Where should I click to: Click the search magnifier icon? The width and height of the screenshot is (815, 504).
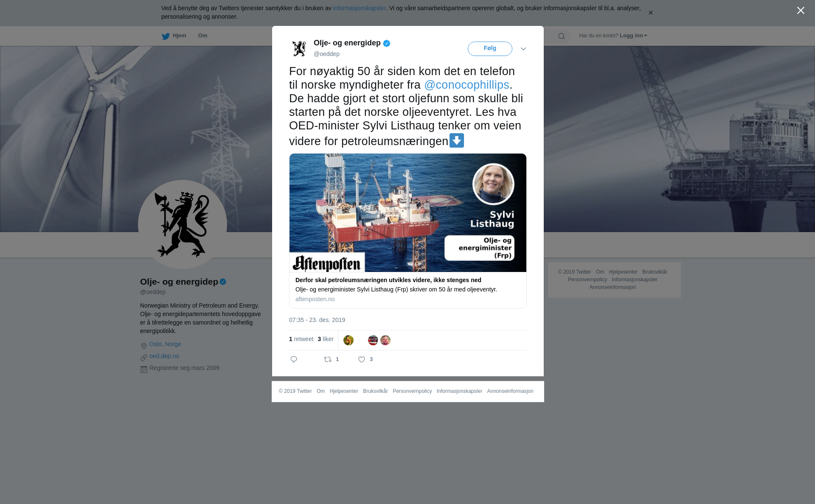pyautogui.click(x=562, y=36)
